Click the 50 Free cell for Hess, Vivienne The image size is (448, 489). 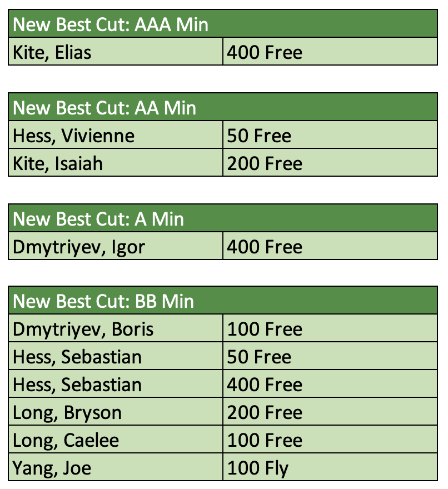click(x=259, y=136)
